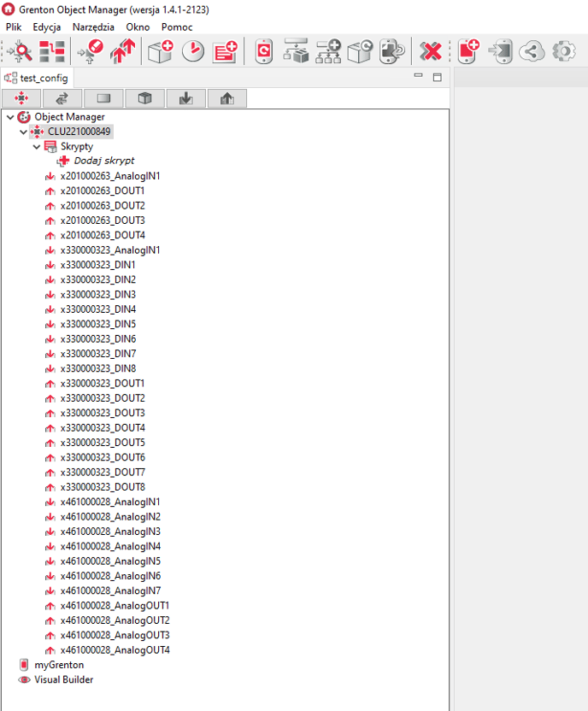Select the inputs down-arrow view button
The height and width of the screenshot is (711, 588).
185,98
